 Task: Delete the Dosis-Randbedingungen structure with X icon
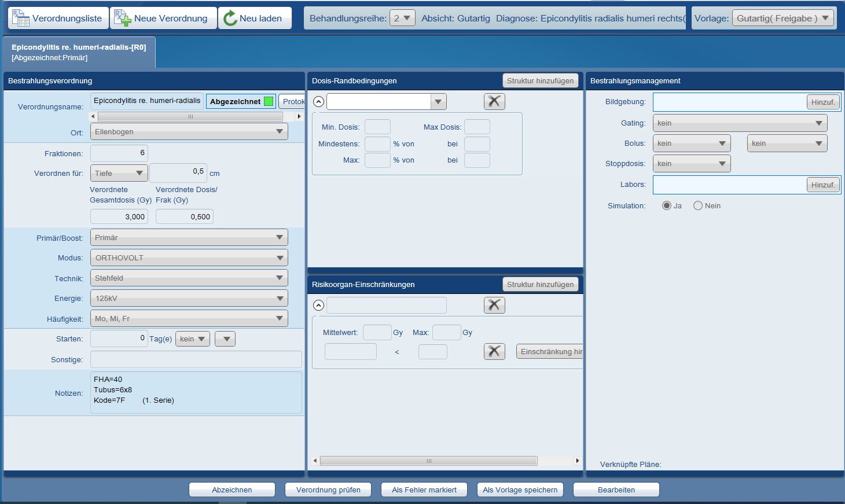point(494,101)
